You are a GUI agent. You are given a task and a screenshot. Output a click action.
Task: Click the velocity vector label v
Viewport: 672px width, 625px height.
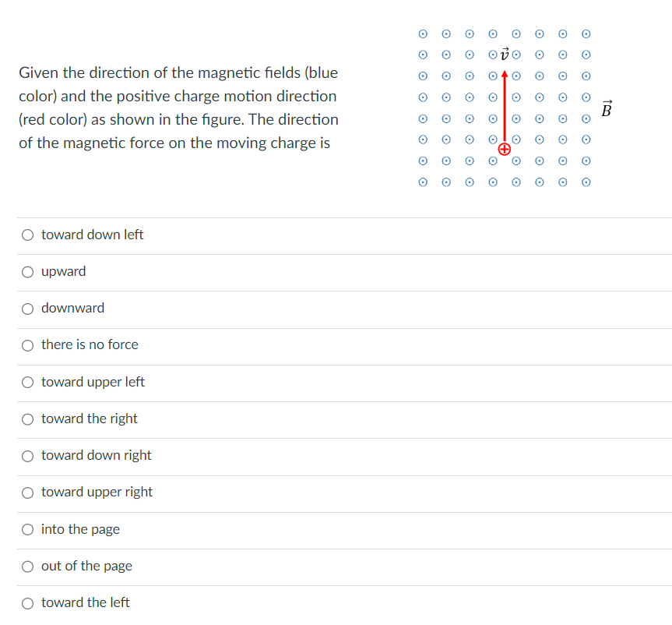coord(505,54)
